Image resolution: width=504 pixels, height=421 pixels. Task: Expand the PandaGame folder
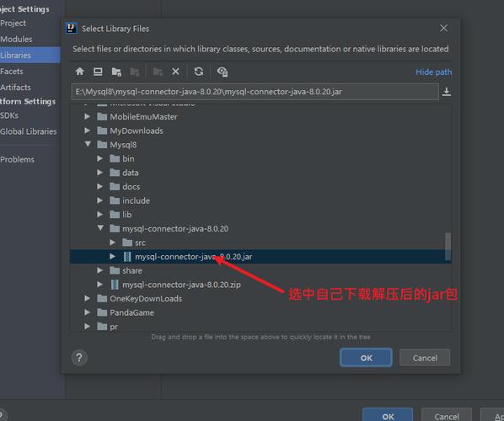tap(87, 312)
